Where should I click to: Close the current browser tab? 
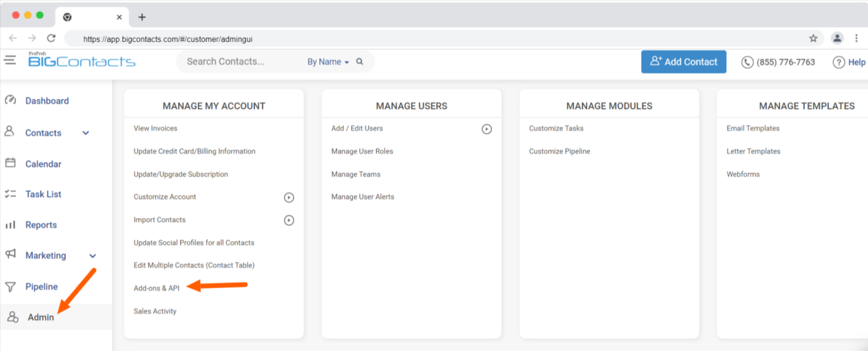point(119,17)
